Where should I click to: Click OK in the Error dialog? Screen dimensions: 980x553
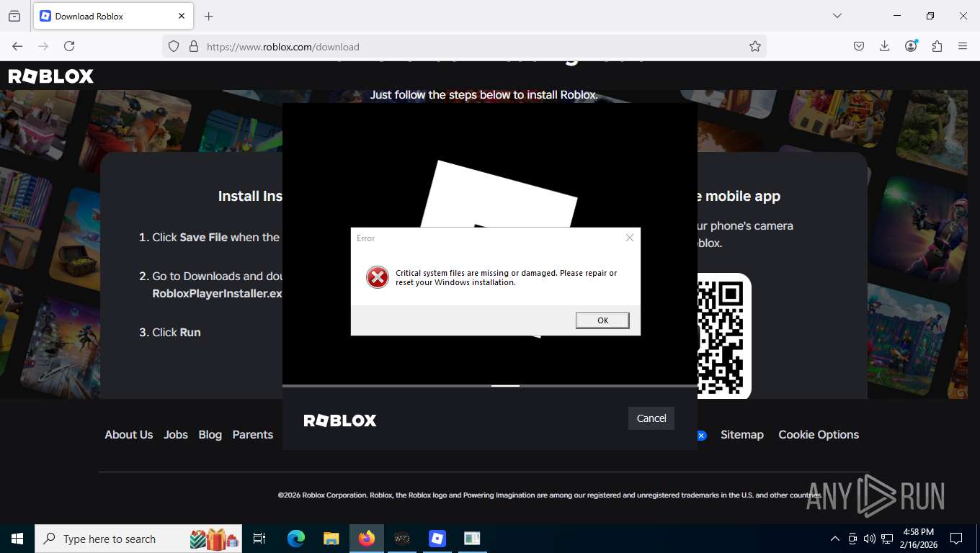coord(602,320)
